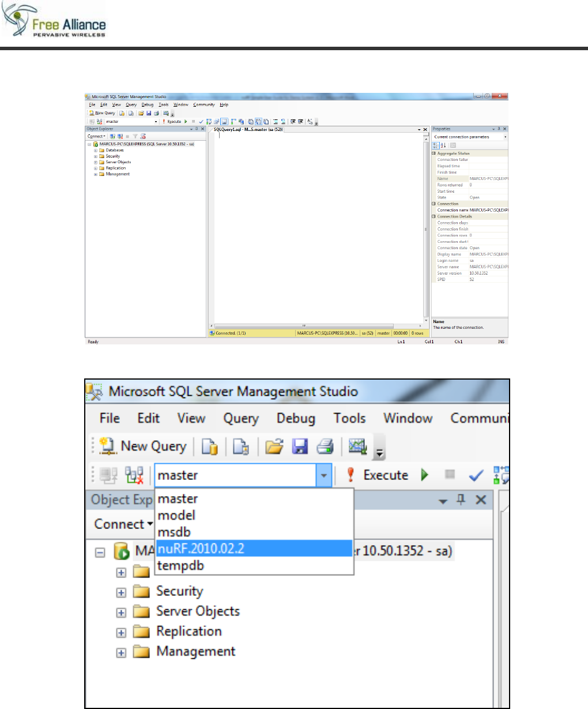This screenshot has height=709, width=588.
Task: Expand the Security folder in enlarged tree
Action: (x=121, y=592)
